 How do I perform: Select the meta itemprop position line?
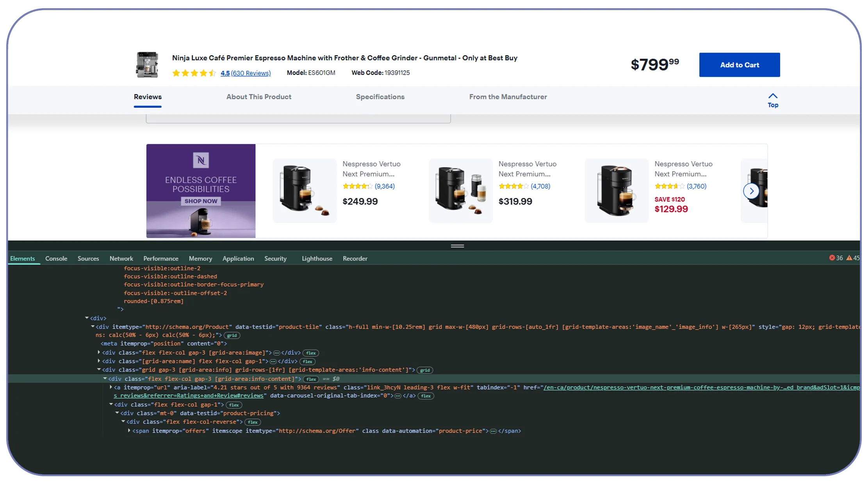click(x=164, y=343)
